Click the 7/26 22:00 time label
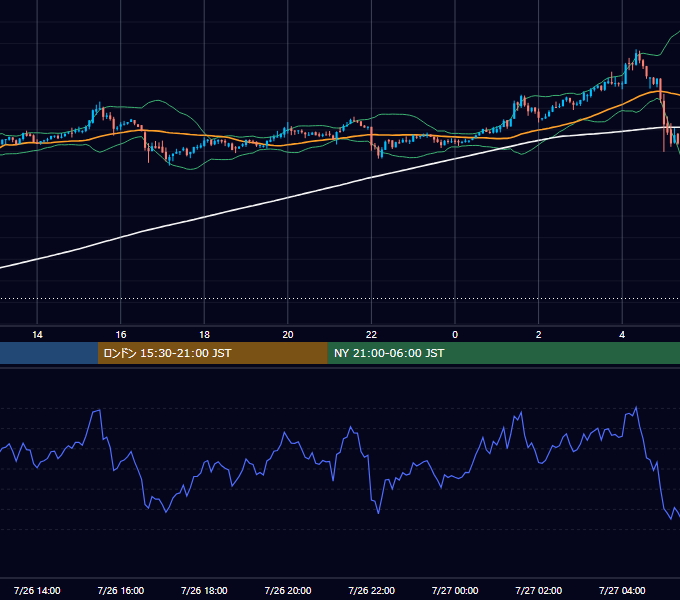Viewport: 680px width, 600px height. click(371, 590)
